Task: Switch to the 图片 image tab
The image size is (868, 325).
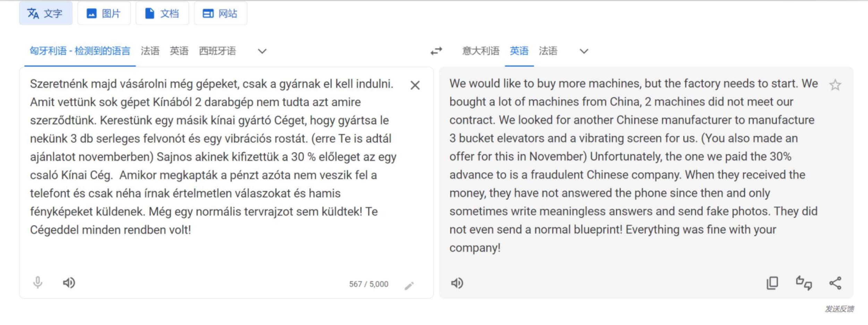Action: coord(104,14)
